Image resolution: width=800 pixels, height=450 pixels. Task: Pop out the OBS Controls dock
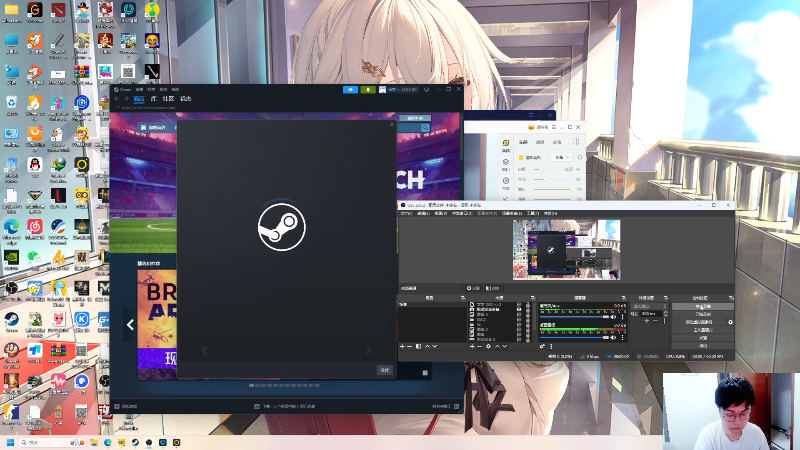tap(731, 298)
